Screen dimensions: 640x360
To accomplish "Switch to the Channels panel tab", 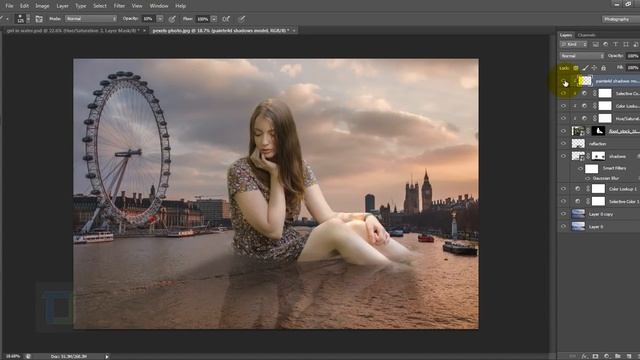I will (587, 35).
